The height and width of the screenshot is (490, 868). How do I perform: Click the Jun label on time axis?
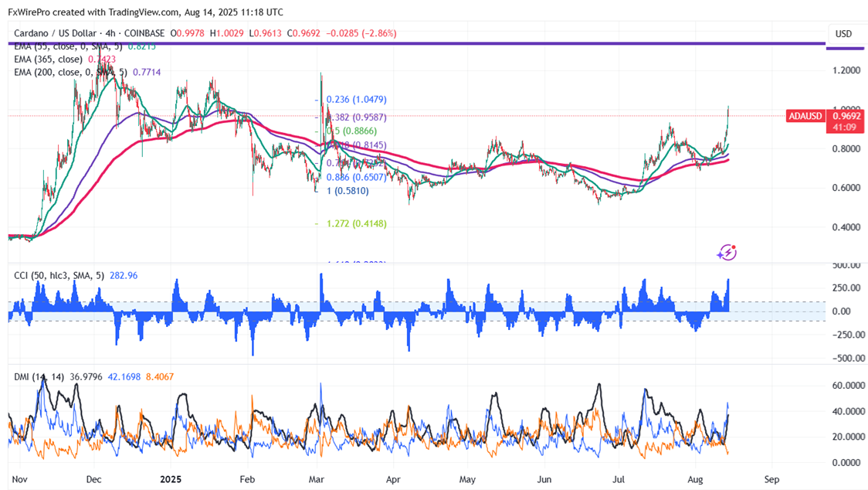click(x=544, y=479)
